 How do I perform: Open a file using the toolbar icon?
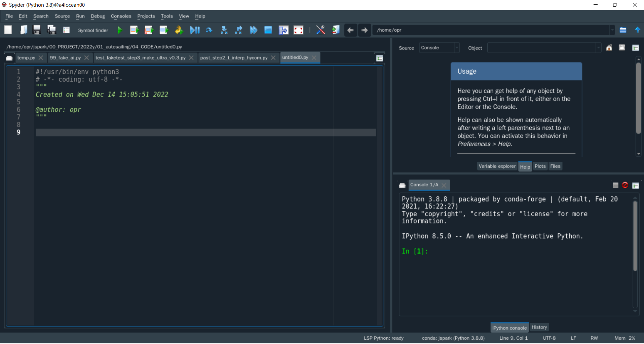(23, 30)
